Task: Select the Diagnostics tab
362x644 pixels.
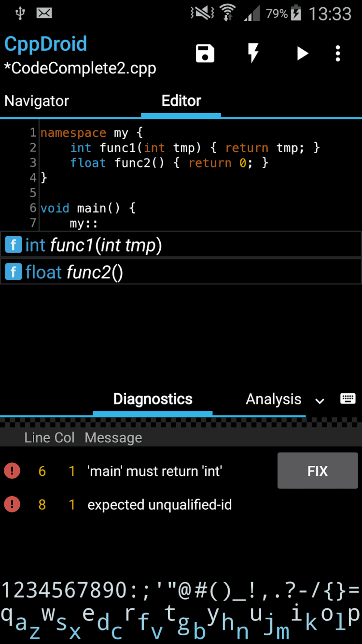Action: (153, 399)
